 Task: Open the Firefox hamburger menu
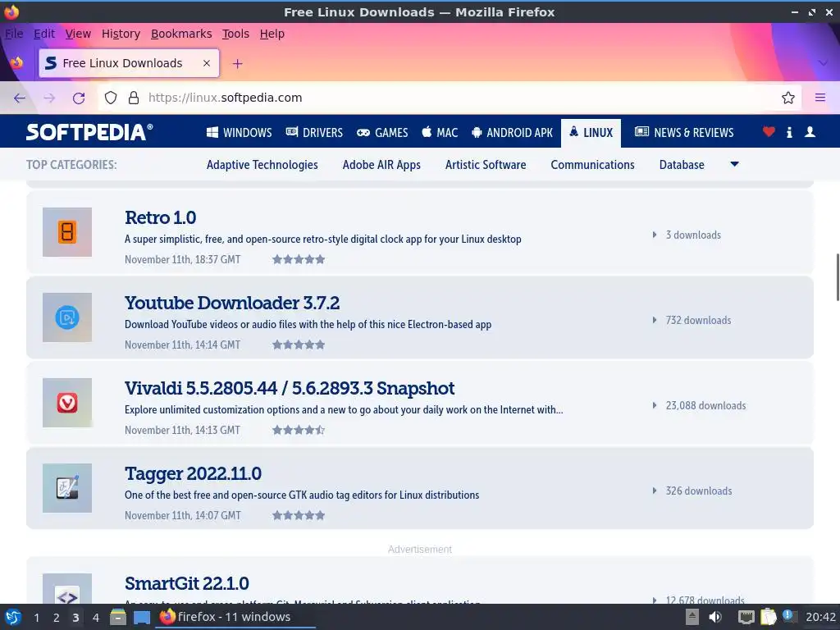tap(819, 98)
